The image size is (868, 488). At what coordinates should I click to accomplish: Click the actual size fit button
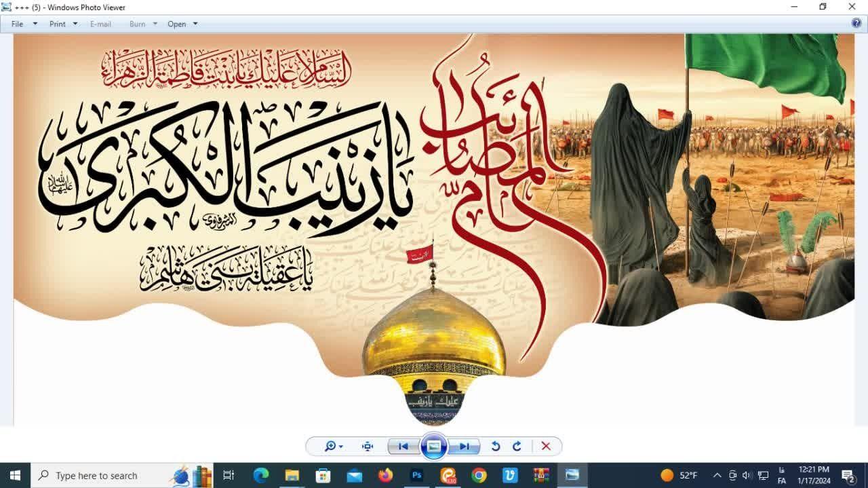pyautogui.click(x=368, y=446)
